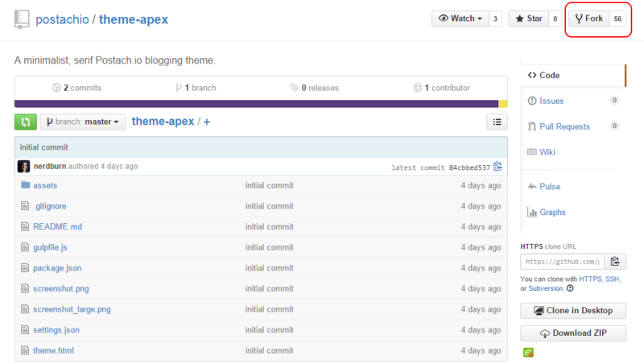Click the help icon next to Subversion
This screenshot has width=644, height=364.
pyautogui.click(x=570, y=288)
